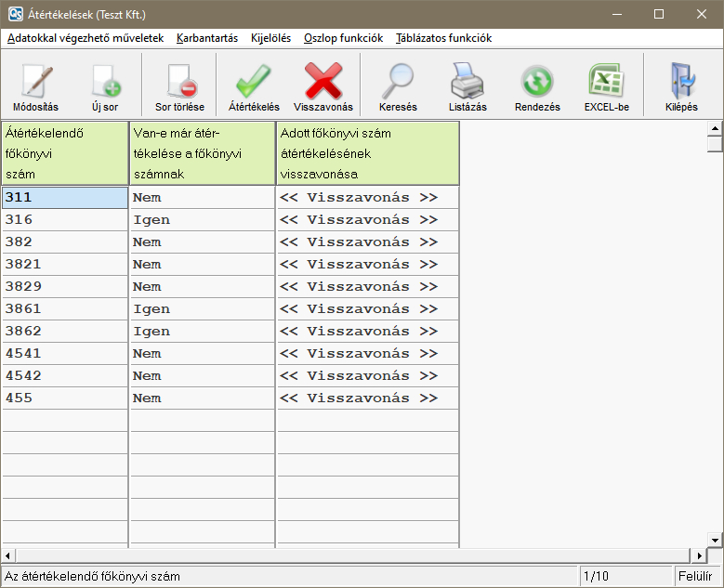
Task: Open the Adatokkal végezhető műveletek menu
Action: tap(86, 38)
